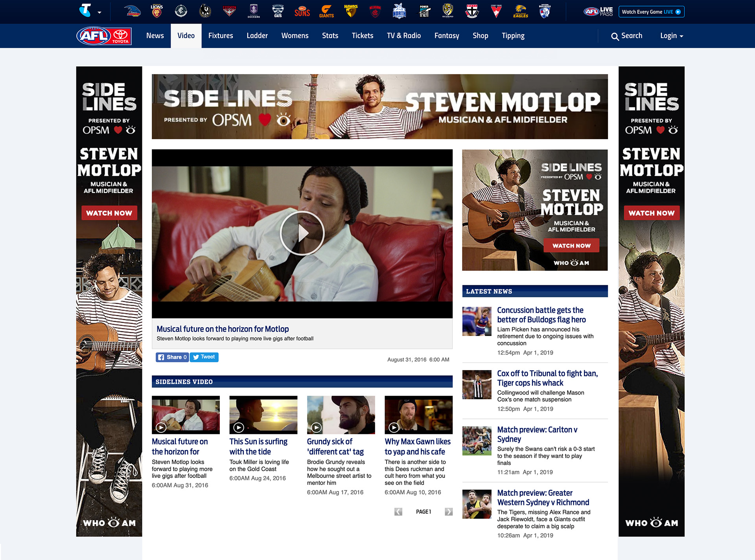Image resolution: width=755 pixels, height=560 pixels.
Task: Open 'This Sun is surfing with the tide' link
Action: pos(258,447)
